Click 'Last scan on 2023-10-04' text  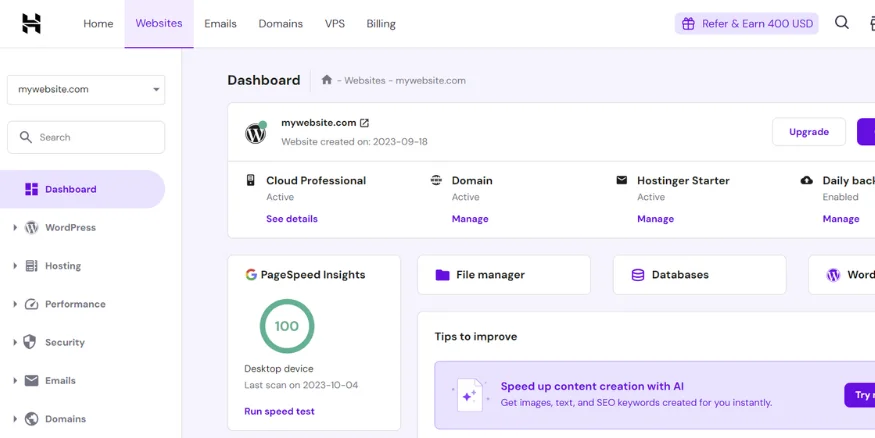[301, 385]
